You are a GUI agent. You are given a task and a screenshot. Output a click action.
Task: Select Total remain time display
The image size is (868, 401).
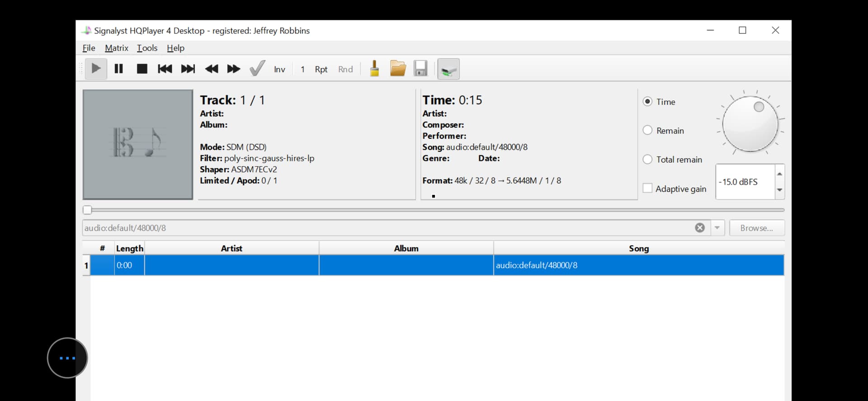click(648, 159)
